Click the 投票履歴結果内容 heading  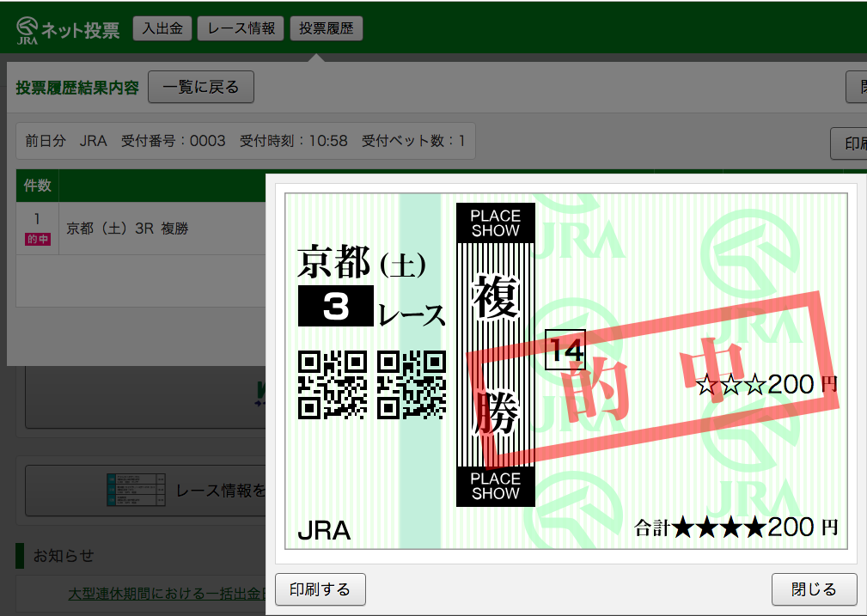click(77, 88)
